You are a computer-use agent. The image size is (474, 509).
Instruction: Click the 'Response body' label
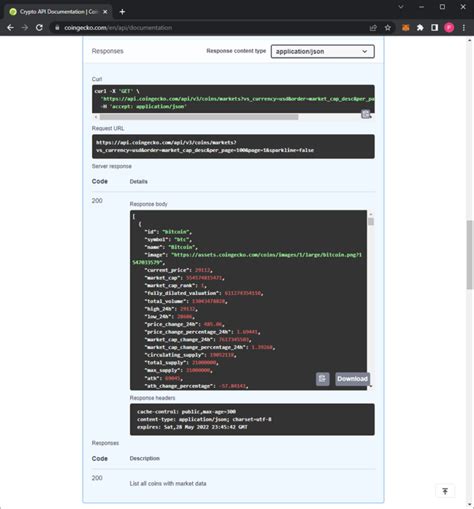pos(148,204)
